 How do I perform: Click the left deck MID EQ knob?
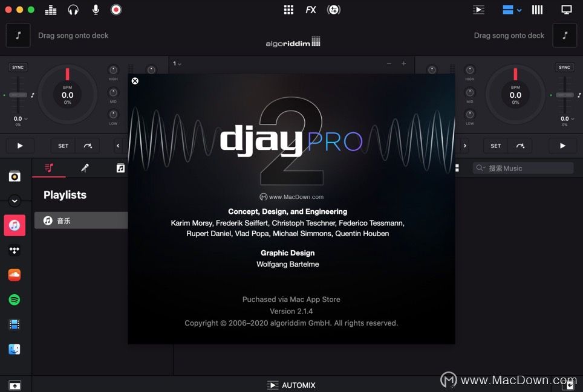[113, 92]
